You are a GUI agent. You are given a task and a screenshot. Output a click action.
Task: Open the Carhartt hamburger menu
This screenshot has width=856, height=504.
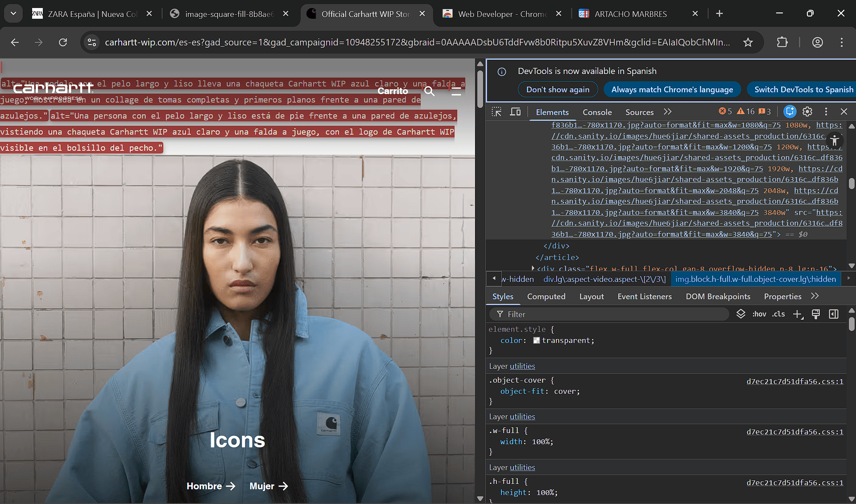(x=456, y=91)
